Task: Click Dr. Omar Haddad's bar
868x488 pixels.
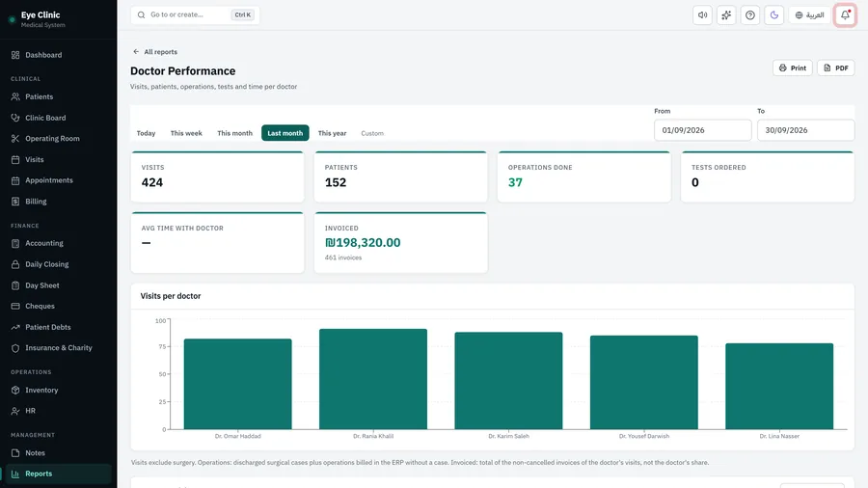Action: pos(237,384)
